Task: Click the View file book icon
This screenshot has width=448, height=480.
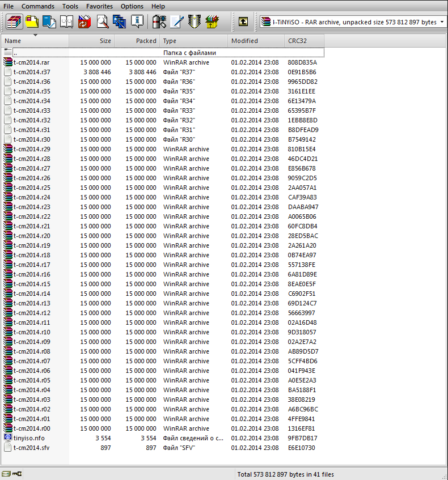Action: pos(66,22)
